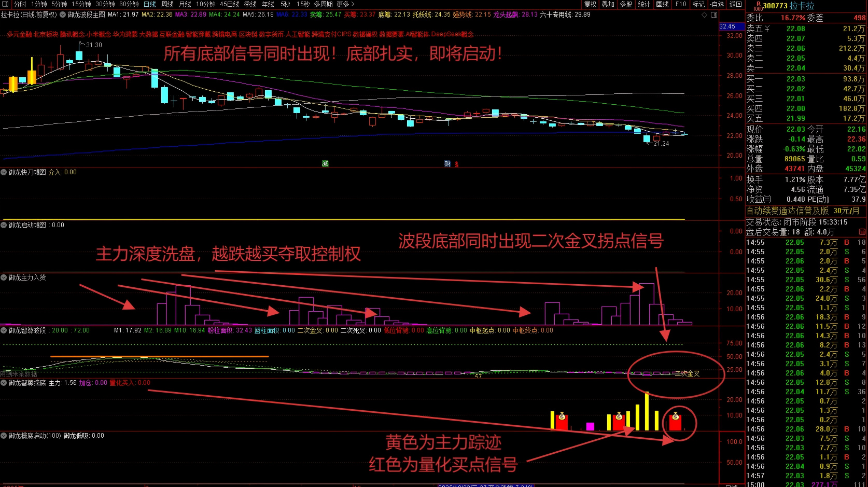Select the 年线 yearly tab
This screenshot has height=487, width=868.
coord(268,4)
